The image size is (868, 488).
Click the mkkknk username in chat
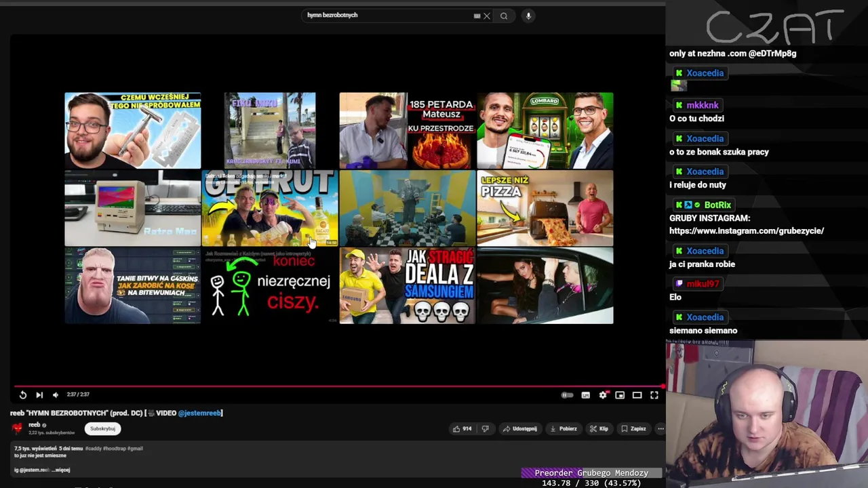click(702, 105)
